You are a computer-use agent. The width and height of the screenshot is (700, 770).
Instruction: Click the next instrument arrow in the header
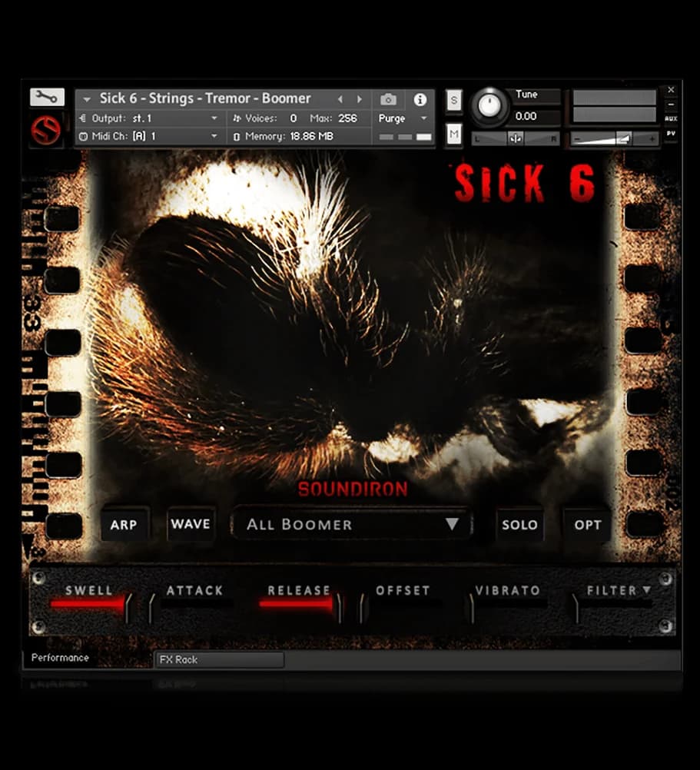[x=358, y=99]
